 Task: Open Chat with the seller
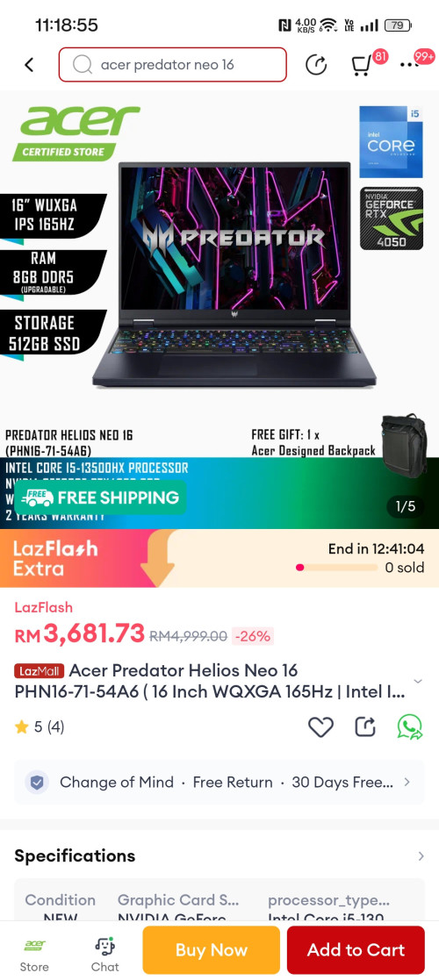(104, 952)
